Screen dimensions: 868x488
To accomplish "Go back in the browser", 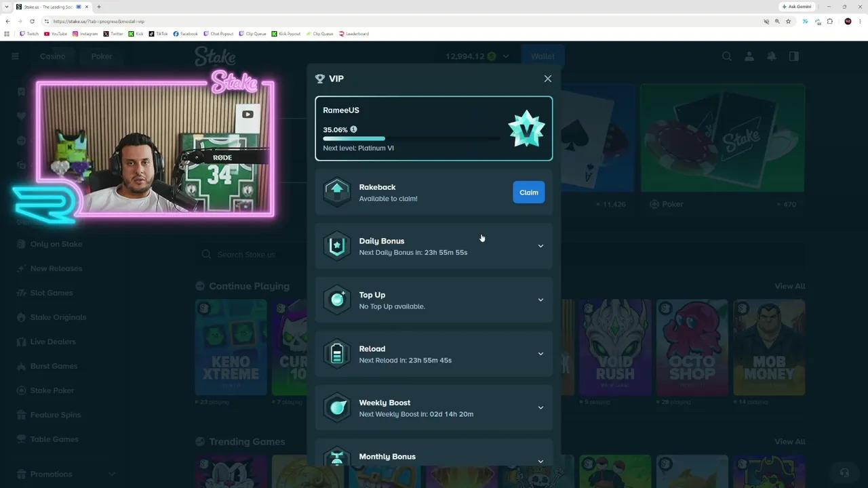I will [7, 21].
